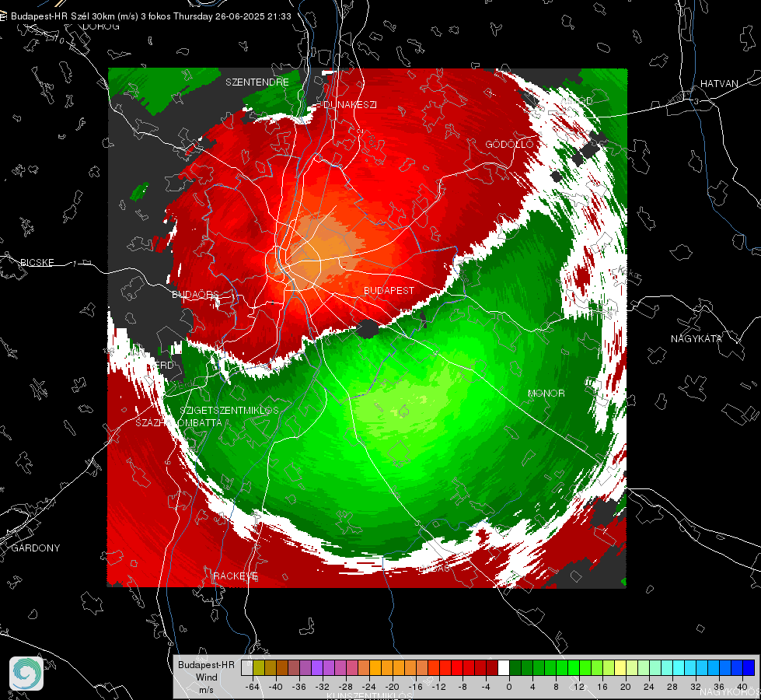Click the RÁCKEVE town label
The width and height of the screenshot is (761, 700).
236,576
